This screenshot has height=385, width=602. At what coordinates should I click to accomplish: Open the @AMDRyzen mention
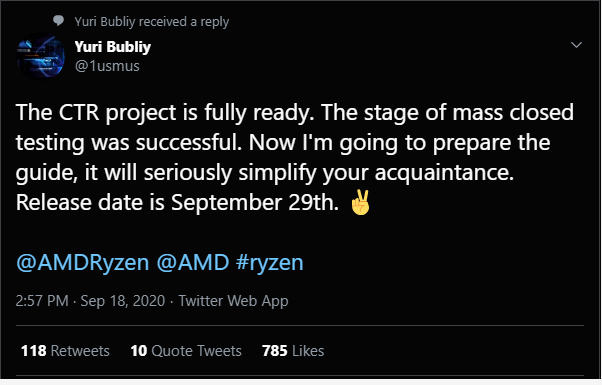(83, 263)
